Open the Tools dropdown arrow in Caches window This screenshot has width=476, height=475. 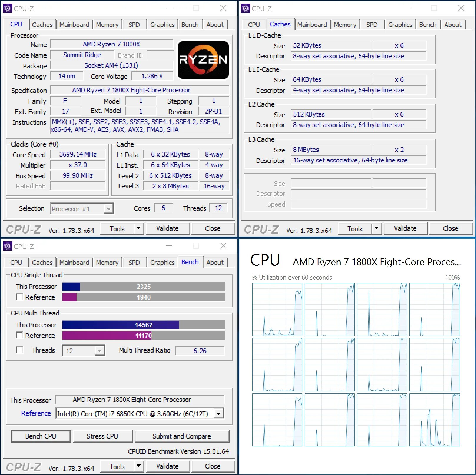click(376, 228)
